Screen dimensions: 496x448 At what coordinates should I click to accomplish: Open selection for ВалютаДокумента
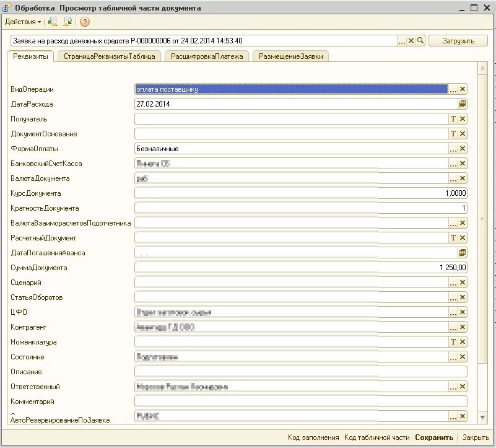pos(453,178)
